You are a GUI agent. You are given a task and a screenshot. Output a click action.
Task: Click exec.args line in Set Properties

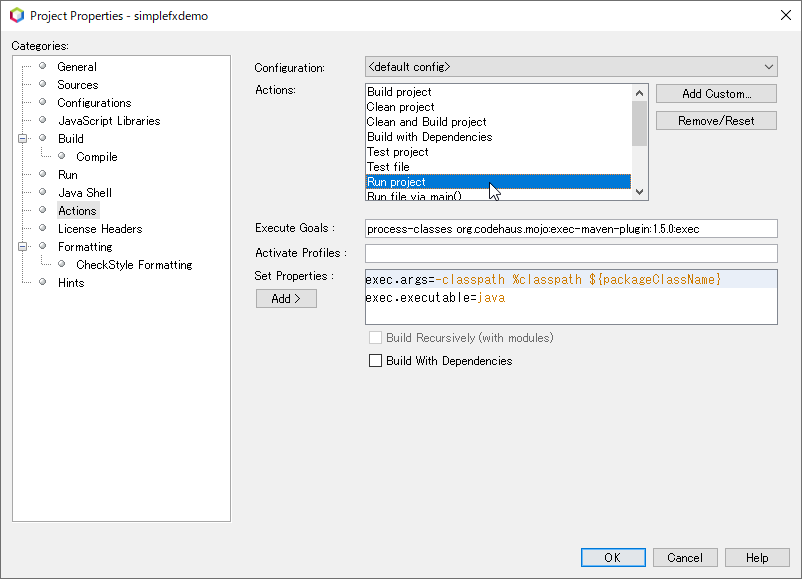pyautogui.click(x=571, y=279)
